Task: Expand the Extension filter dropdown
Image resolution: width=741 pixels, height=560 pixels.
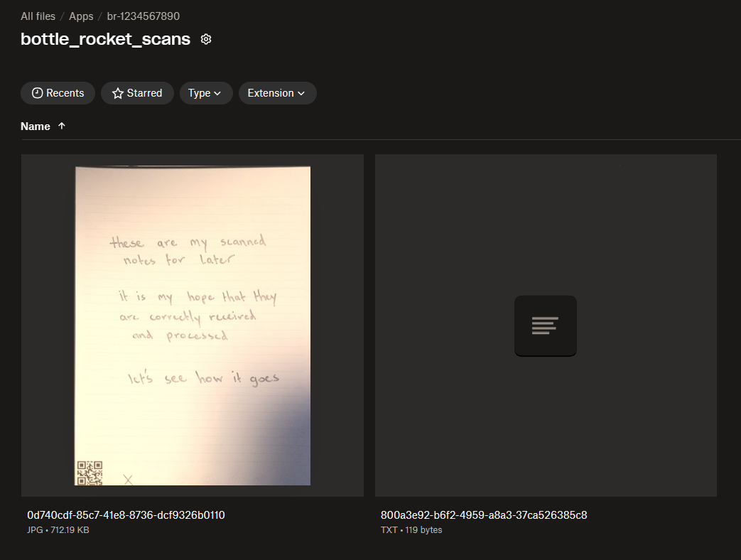Action: [276, 93]
